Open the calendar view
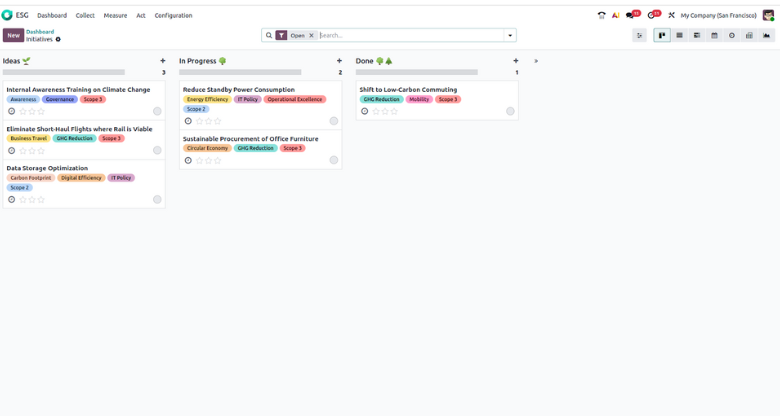Image resolution: width=780 pixels, height=420 pixels. point(714,35)
